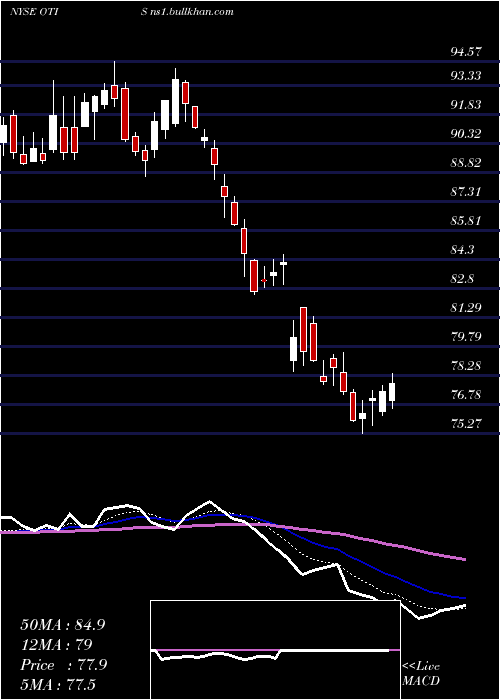This screenshot has height=700, width=500.
Task: Select the 94.57 price level label
Action: click(x=466, y=52)
